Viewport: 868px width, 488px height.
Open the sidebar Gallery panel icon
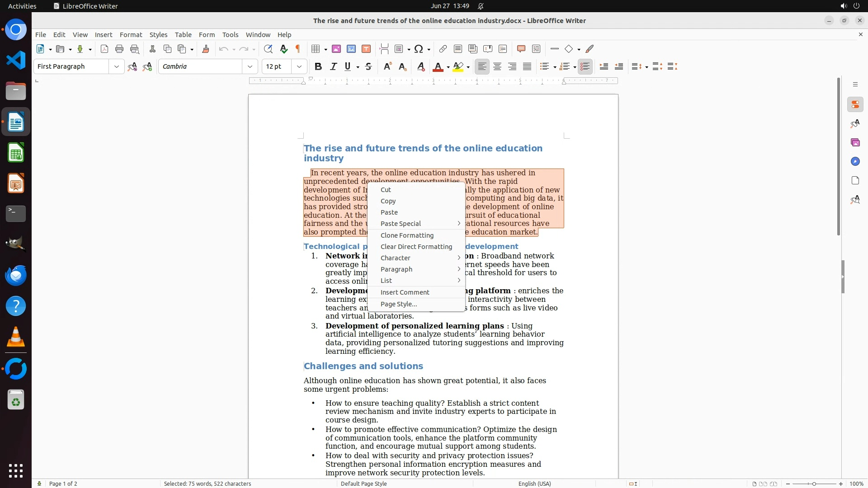pyautogui.click(x=855, y=143)
